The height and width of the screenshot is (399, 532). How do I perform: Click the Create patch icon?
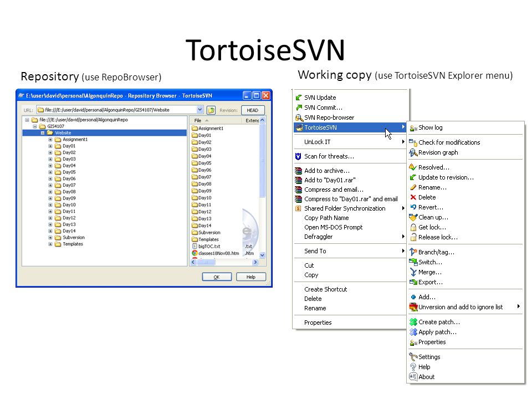coord(413,322)
